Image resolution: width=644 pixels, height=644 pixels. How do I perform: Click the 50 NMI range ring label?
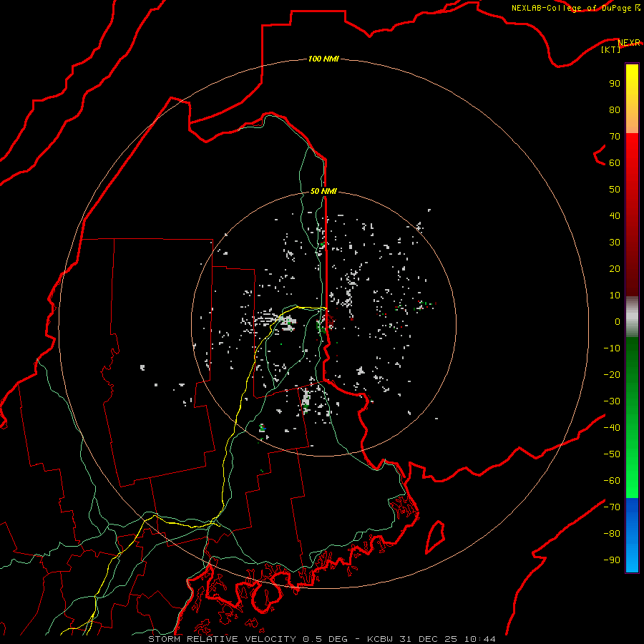[x=323, y=191]
